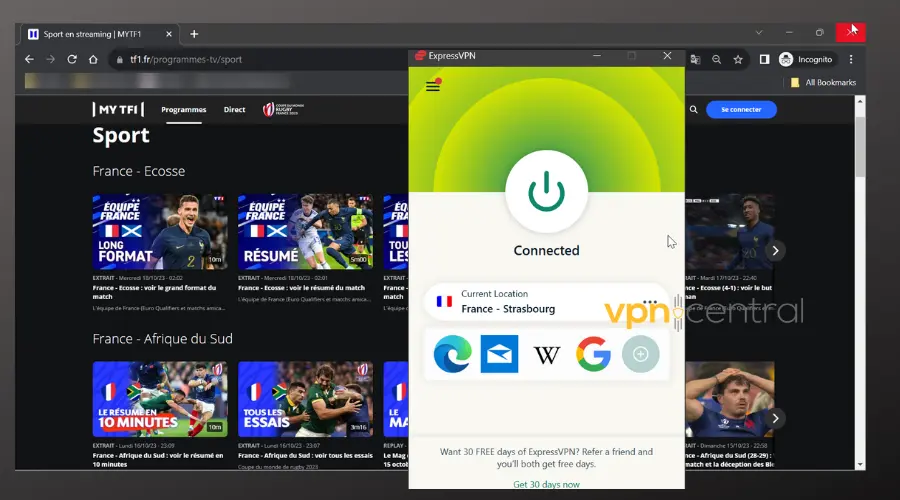Open location options three-dot menu in ExpressVPN
Viewport: 900px width, 500px height.
pos(650,301)
